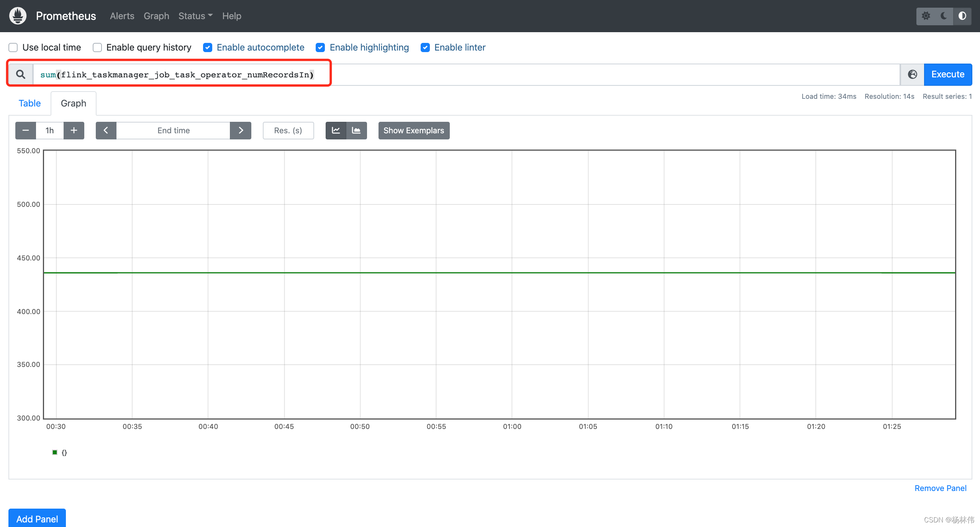This screenshot has width=980, height=527.
Task: Open metrics explorer globe icon
Action: [x=912, y=74]
